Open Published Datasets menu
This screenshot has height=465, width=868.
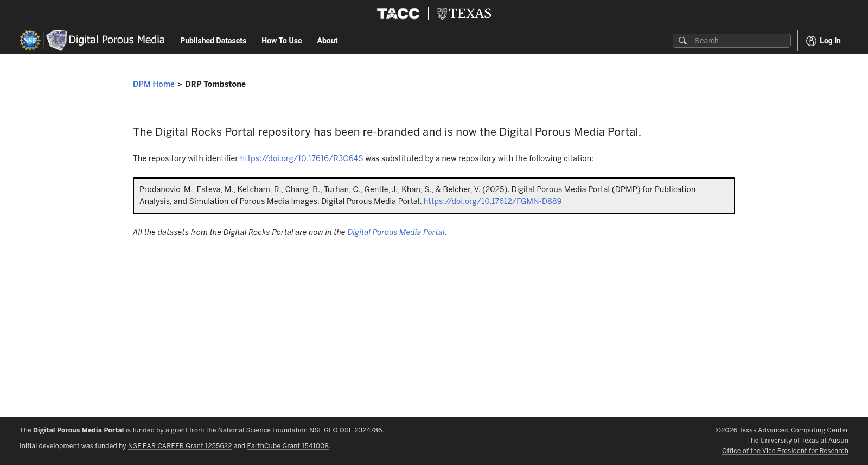coord(213,41)
